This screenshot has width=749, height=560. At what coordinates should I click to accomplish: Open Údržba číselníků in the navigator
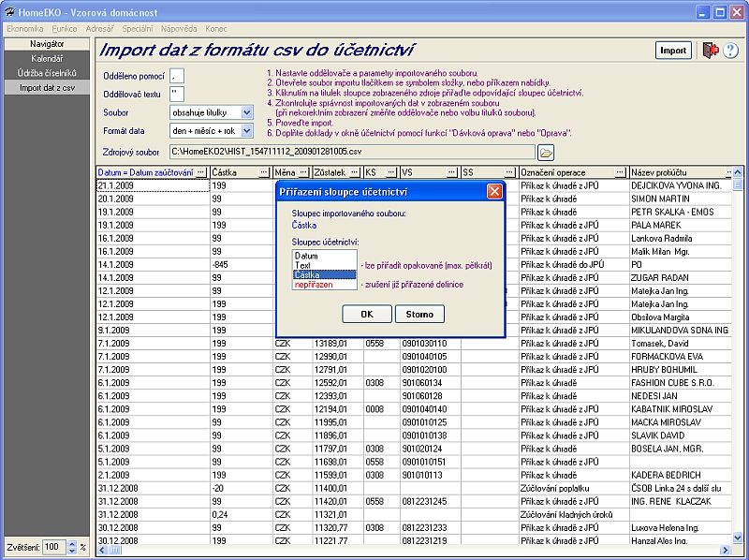click(47, 73)
